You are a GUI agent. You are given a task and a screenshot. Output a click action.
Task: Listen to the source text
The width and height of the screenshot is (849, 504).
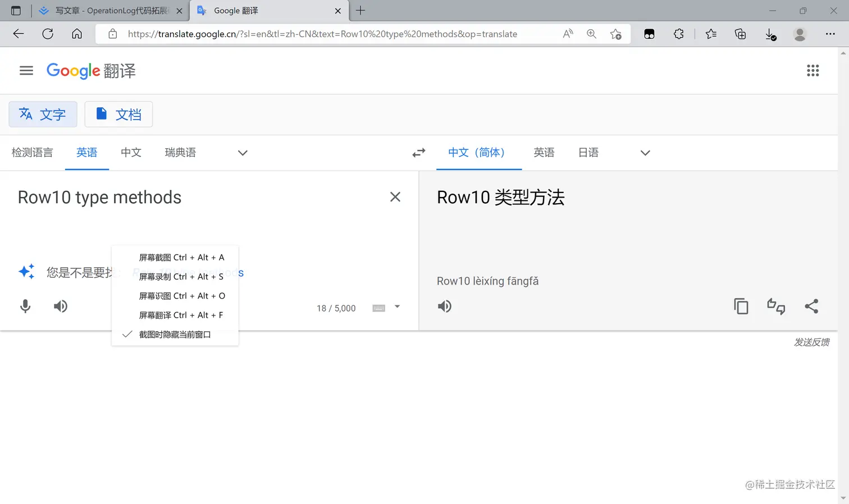61,306
